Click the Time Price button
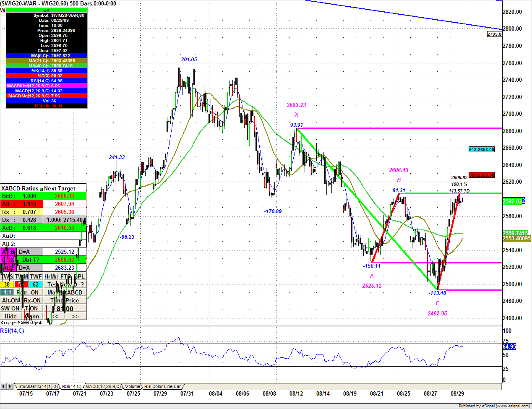 [65, 300]
